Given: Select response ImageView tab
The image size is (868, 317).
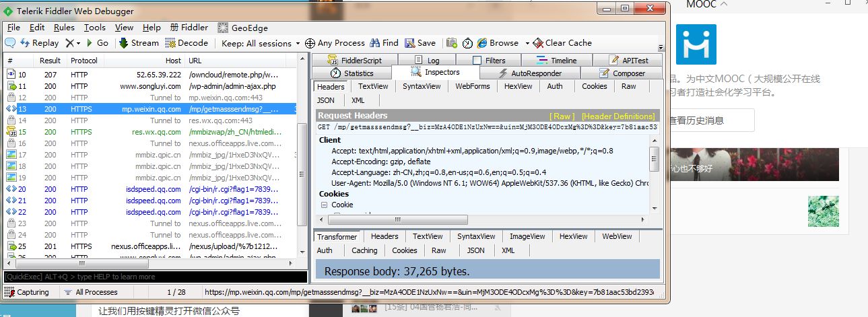Looking at the screenshot, I should tap(527, 236).
